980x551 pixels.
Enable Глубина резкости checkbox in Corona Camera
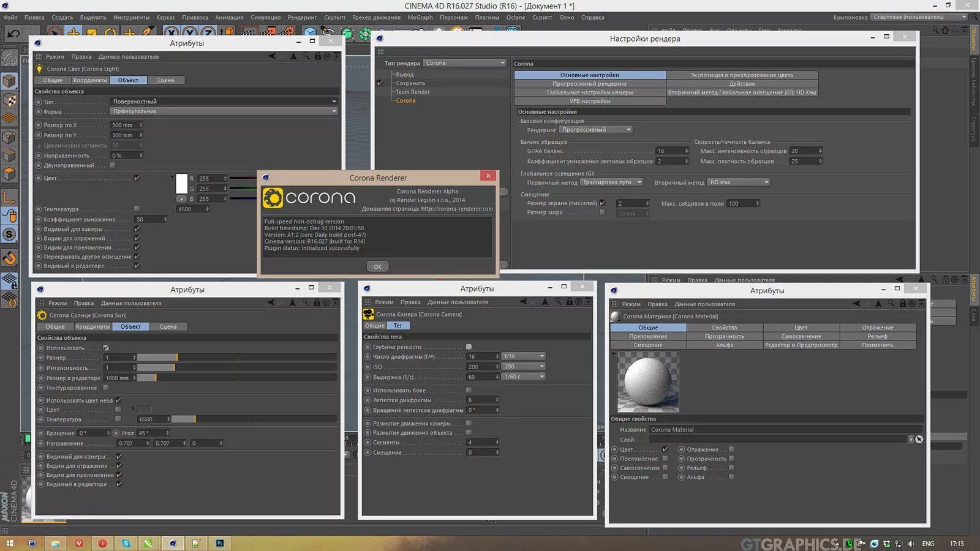(x=469, y=347)
